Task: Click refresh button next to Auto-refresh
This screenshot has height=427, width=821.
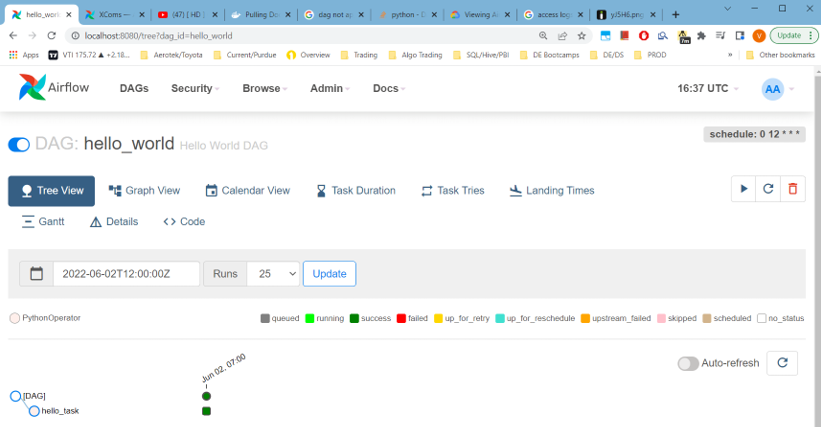Action: [782, 363]
